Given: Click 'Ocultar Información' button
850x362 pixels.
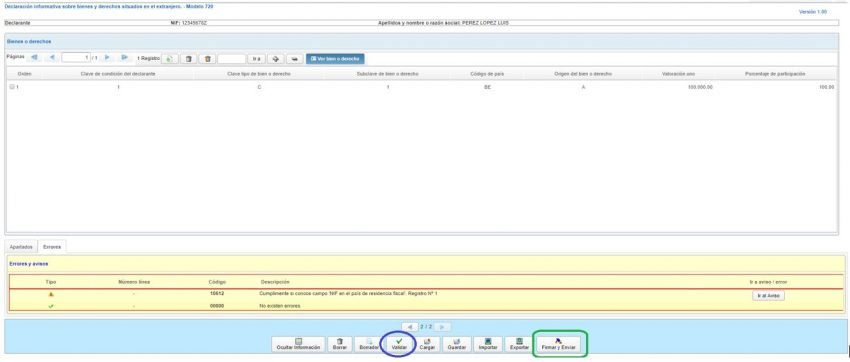Looking at the screenshot, I should (x=298, y=344).
